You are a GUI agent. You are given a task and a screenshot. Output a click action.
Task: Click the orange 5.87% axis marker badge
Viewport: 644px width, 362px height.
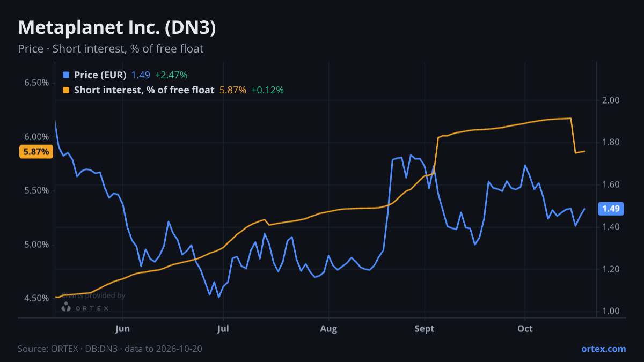click(x=36, y=152)
